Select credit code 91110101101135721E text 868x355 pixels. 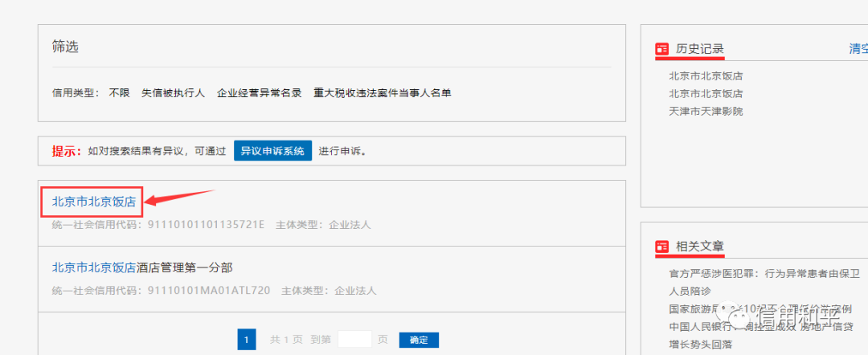tap(207, 225)
